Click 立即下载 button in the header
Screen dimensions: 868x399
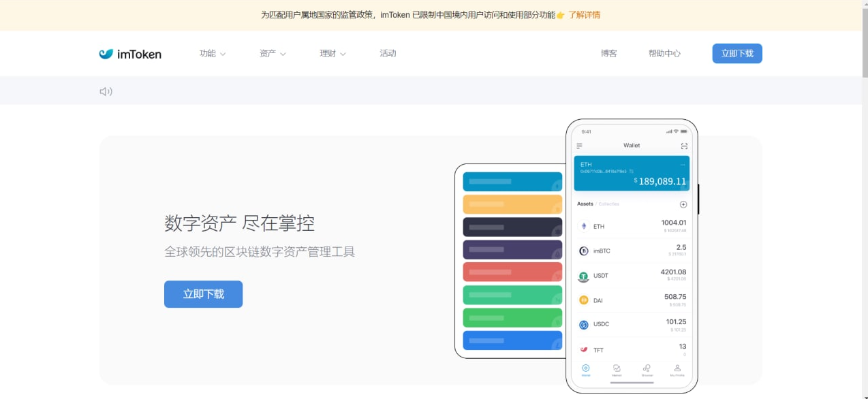737,53
